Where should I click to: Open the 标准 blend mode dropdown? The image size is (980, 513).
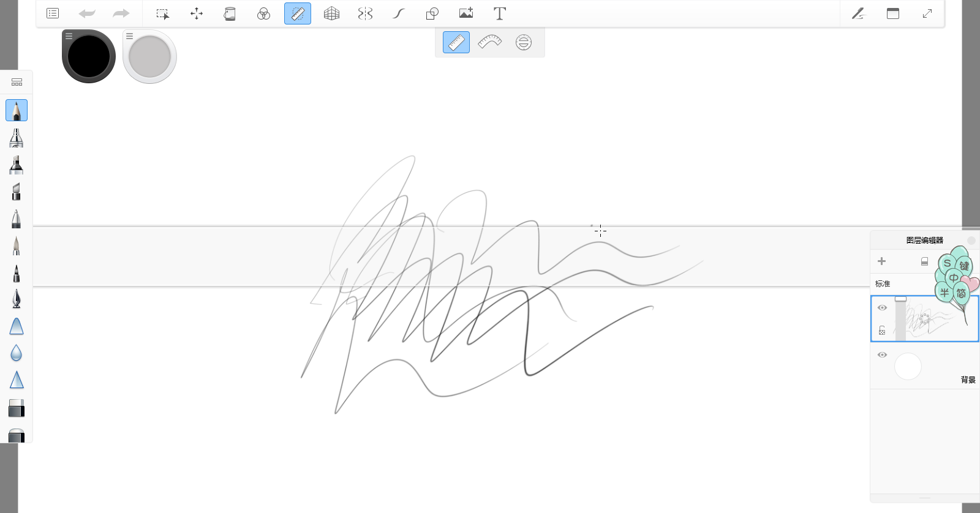point(883,284)
